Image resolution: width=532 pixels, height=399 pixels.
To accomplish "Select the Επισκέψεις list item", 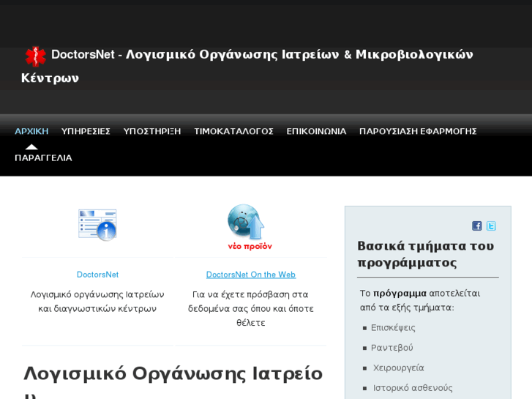I will 393,328.
